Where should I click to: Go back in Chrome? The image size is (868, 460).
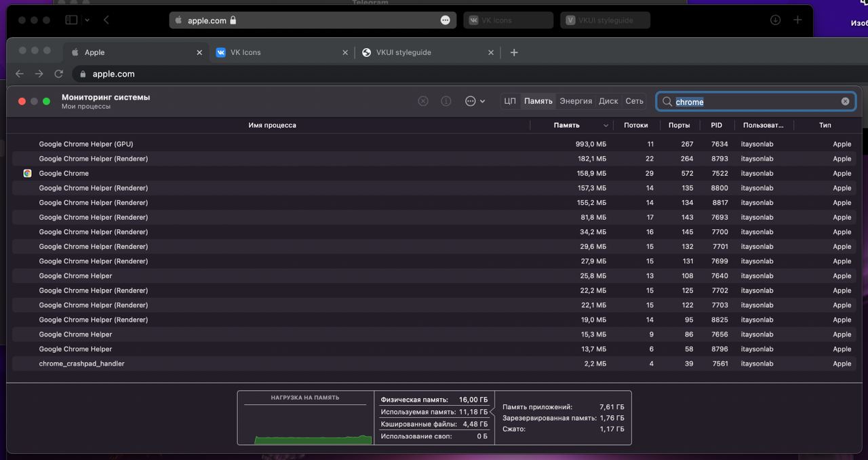(20, 74)
